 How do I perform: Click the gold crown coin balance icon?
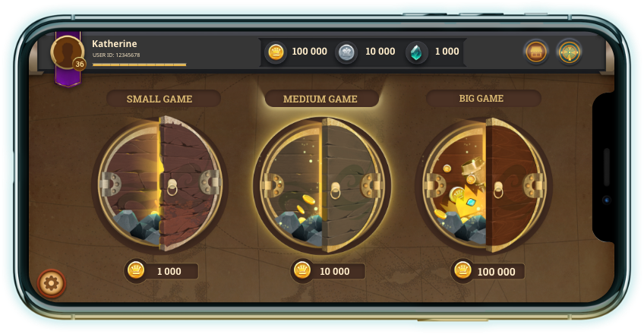click(x=276, y=52)
